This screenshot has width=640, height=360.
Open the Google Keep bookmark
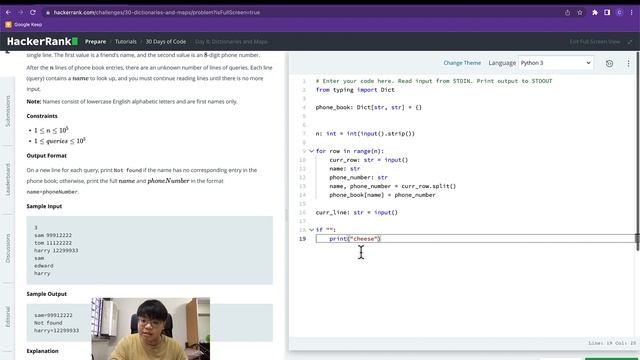point(23,24)
